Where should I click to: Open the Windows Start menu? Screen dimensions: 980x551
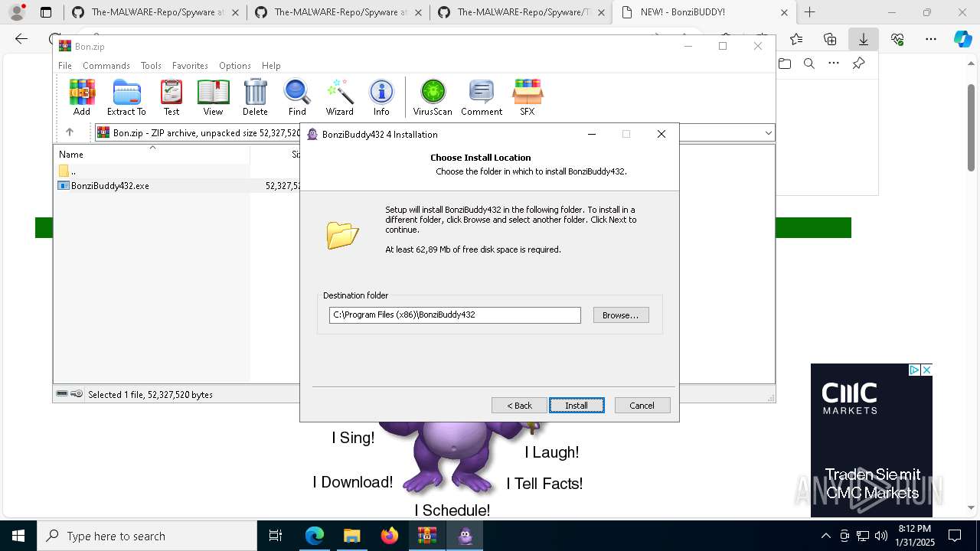point(18,536)
